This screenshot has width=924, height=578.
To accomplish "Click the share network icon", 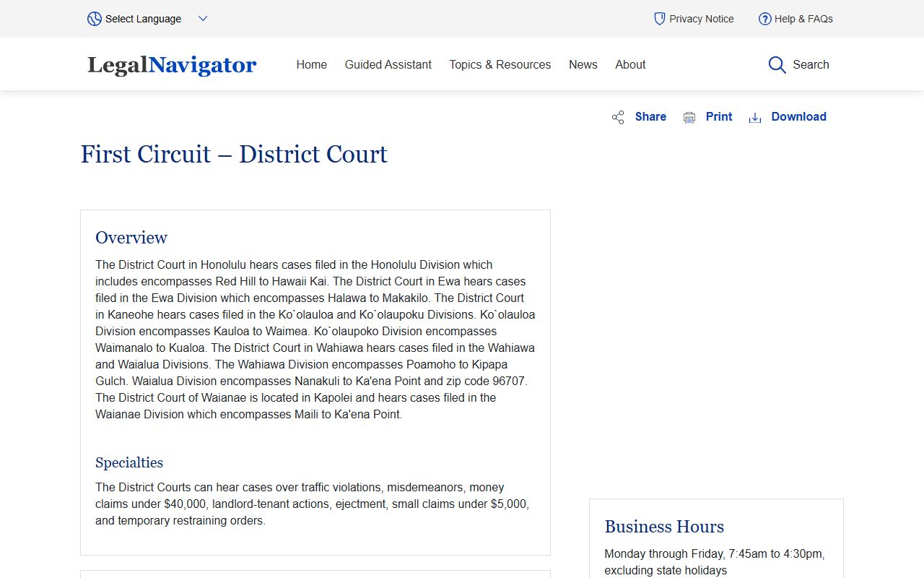I will (618, 118).
